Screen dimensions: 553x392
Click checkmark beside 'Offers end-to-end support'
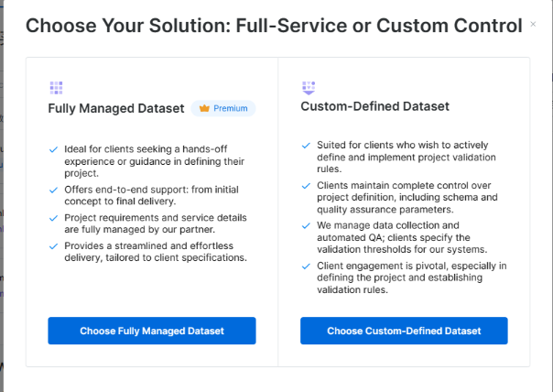[x=53, y=189]
